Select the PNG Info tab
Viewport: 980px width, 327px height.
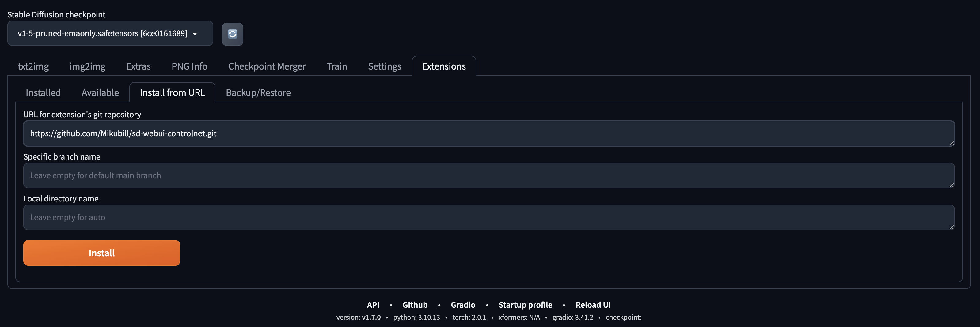[x=189, y=66]
